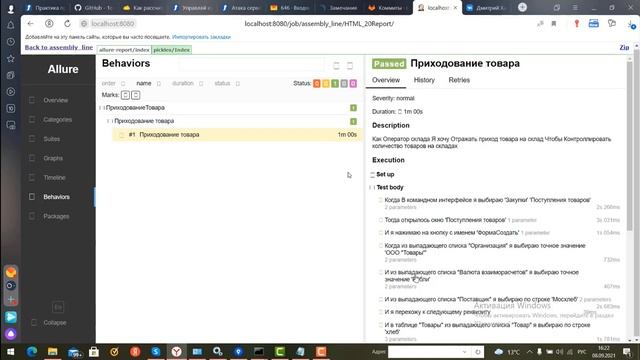Sort behaviors by name
The height and width of the screenshot is (360, 640).
[148, 83]
